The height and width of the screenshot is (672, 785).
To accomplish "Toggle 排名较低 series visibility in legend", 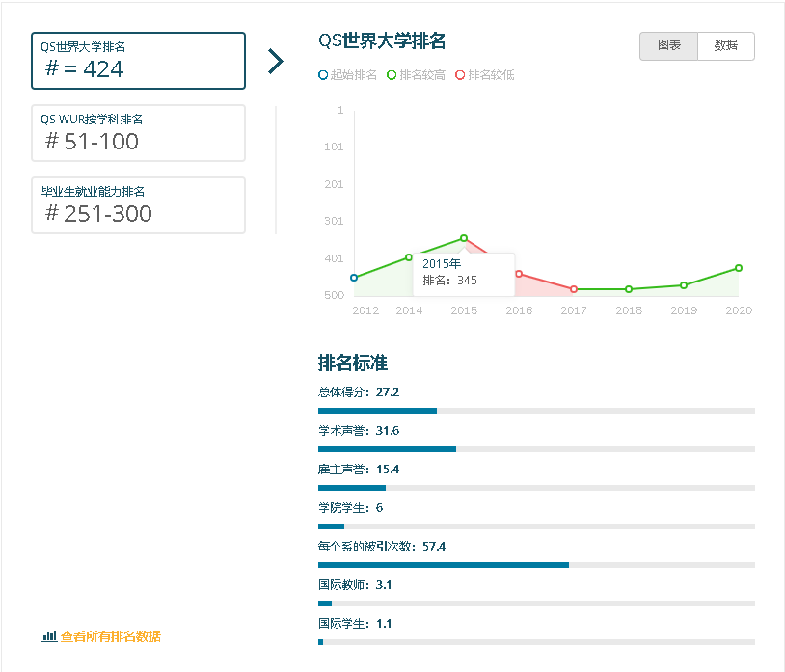I will 482,74.
